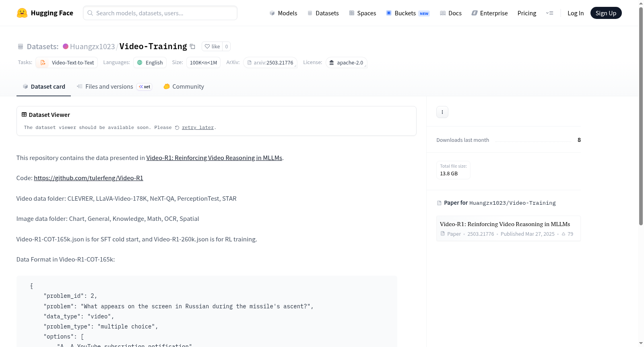Click the Sign Up button
644x347 pixels.
[x=606, y=13]
